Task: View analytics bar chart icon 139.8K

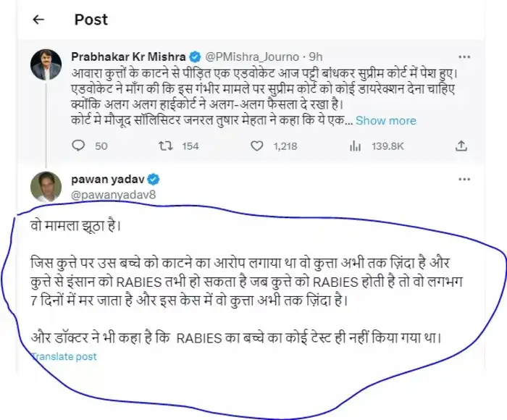Action: tap(355, 146)
